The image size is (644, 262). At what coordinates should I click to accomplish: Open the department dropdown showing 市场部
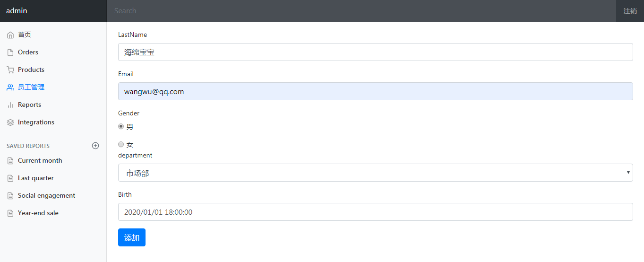376,173
